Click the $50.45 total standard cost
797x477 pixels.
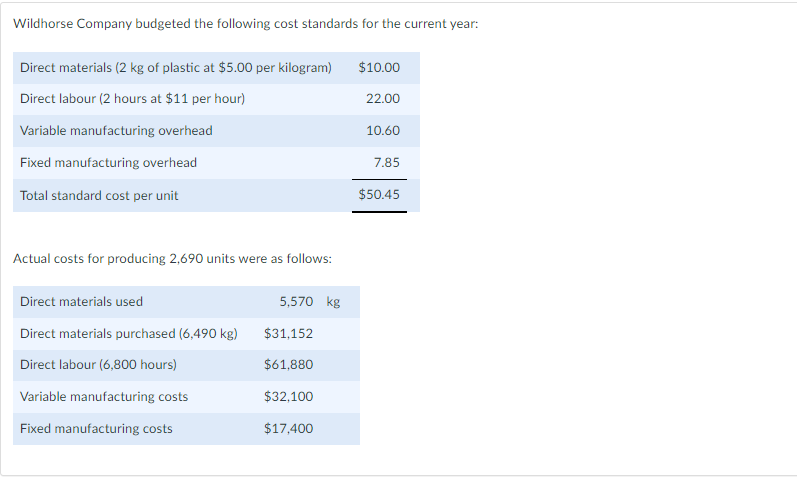pyautogui.click(x=379, y=195)
